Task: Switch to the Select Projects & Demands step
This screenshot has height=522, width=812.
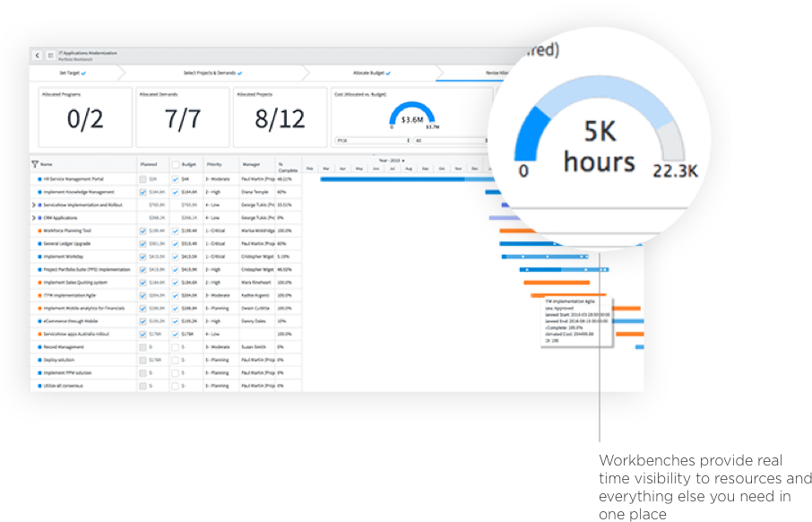Action: point(212,73)
